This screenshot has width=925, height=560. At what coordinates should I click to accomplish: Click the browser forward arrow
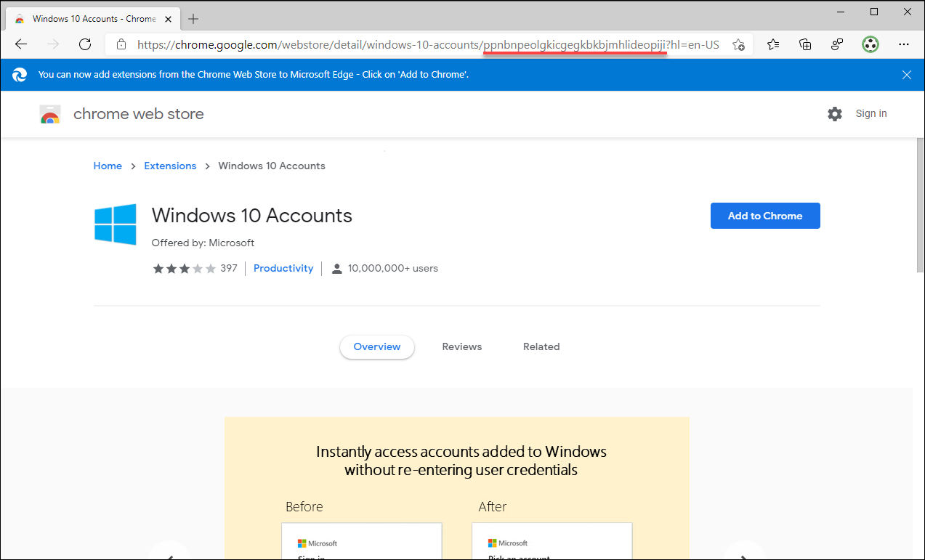pos(53,44)
